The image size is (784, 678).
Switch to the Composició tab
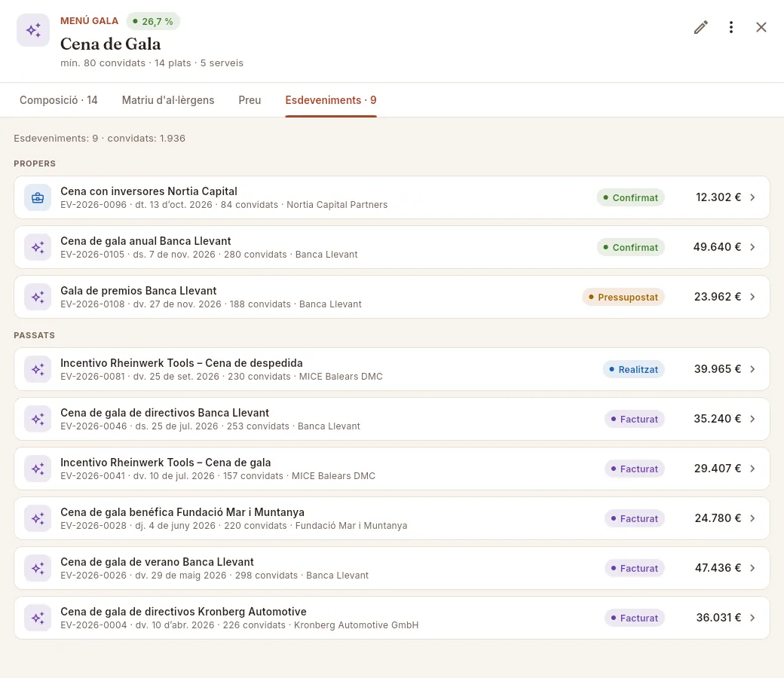59,100
